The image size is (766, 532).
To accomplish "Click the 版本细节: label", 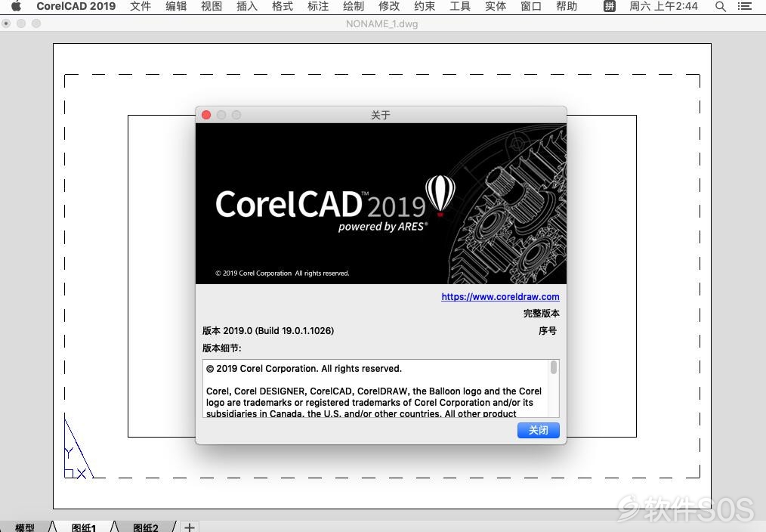I will (x=222, y=348).
